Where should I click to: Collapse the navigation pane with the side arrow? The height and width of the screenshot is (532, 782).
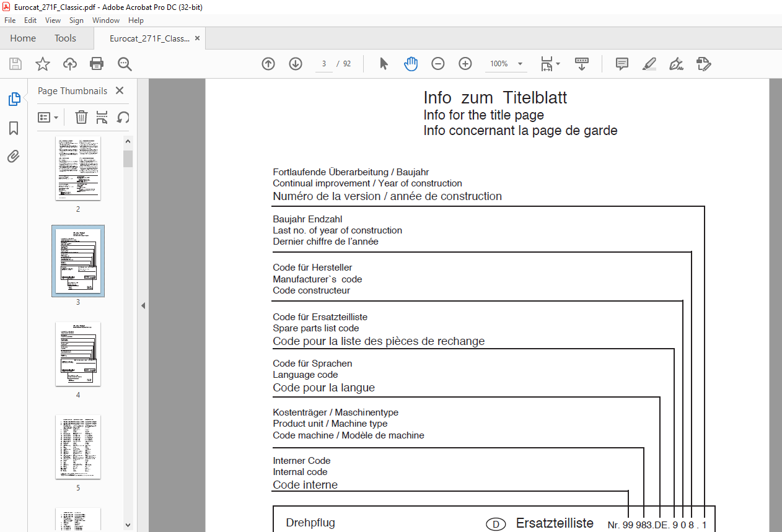point(143,305)
